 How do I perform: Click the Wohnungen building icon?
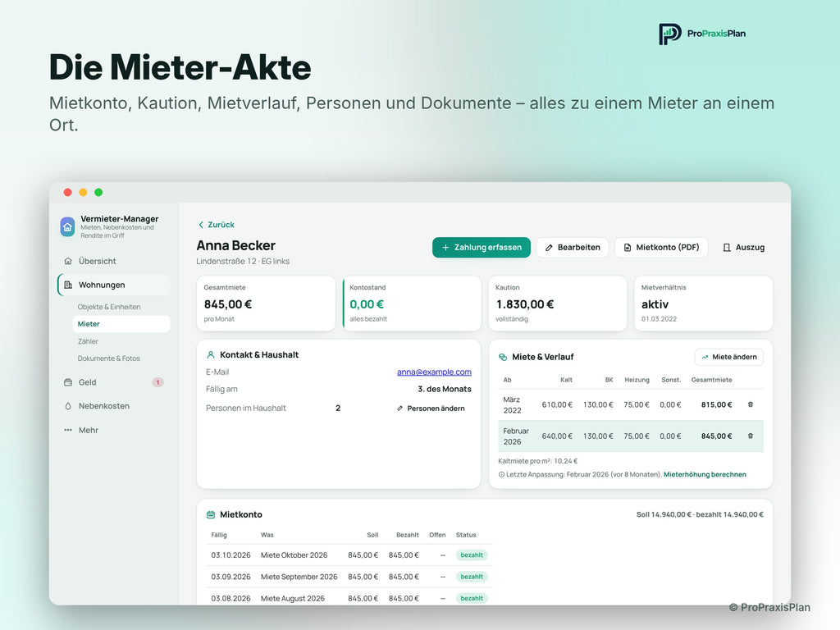click(x=68, y=285)
